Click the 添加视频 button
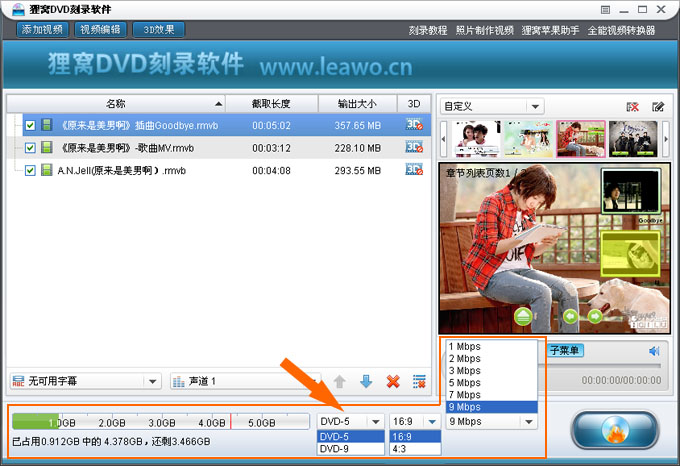 (42, 29)
